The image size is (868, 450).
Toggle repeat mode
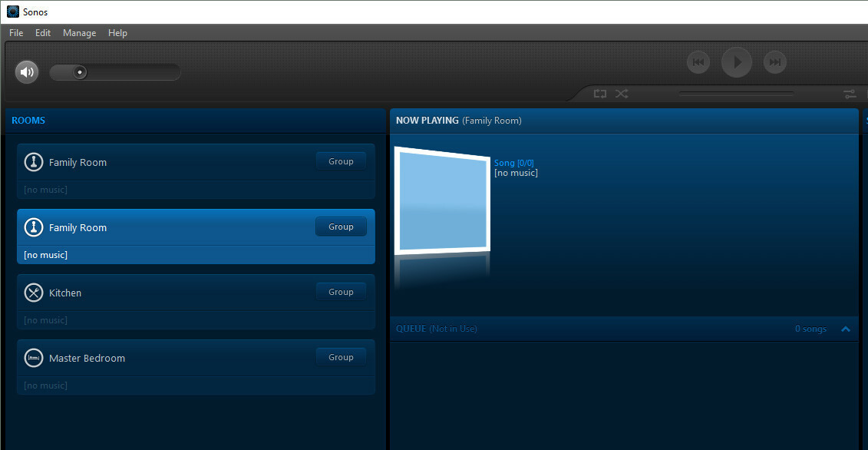(600, 94)
